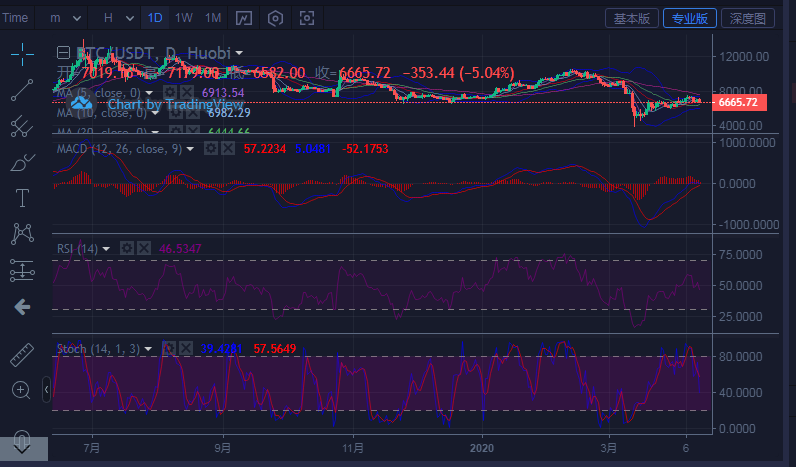Select the pitchfork drawing tool
The width and height of the screenshot is (796, 467).
point(22,126)
